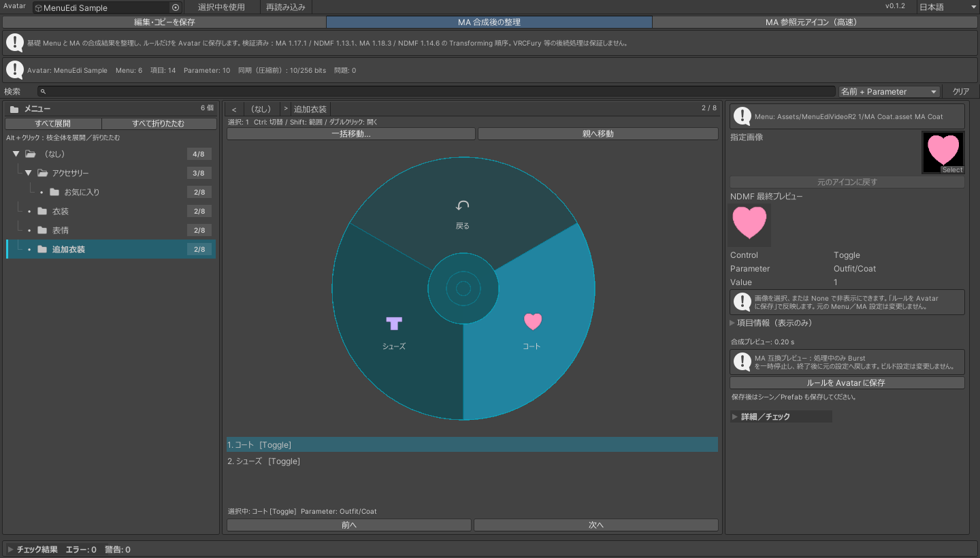The width and height of the screenshot is (980, 558).
Task: Click the folder icon next to 表情
Action: (x=42, y=230)
